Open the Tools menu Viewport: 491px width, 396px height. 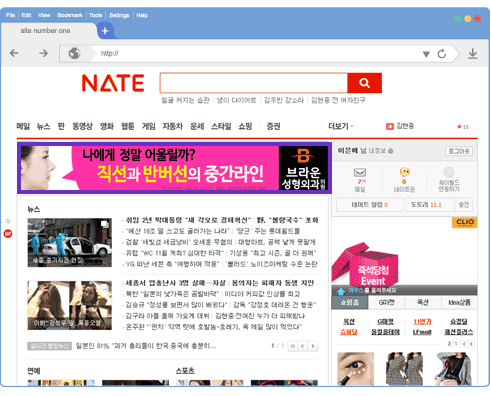[x=95, y=15]
